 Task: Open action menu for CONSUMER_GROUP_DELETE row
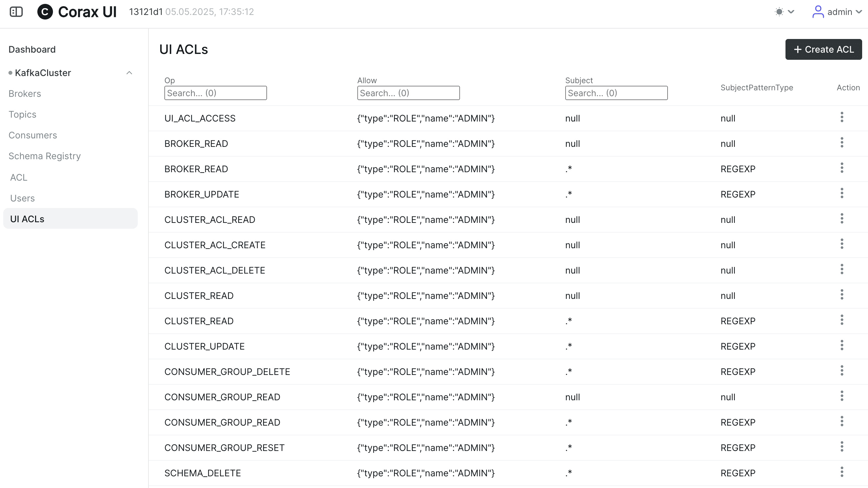tap(841, 371)
